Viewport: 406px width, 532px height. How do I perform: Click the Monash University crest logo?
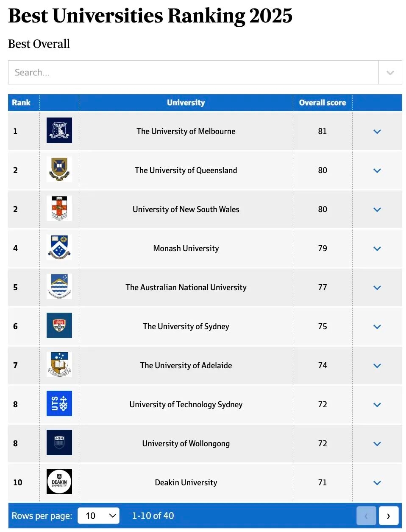59,247
